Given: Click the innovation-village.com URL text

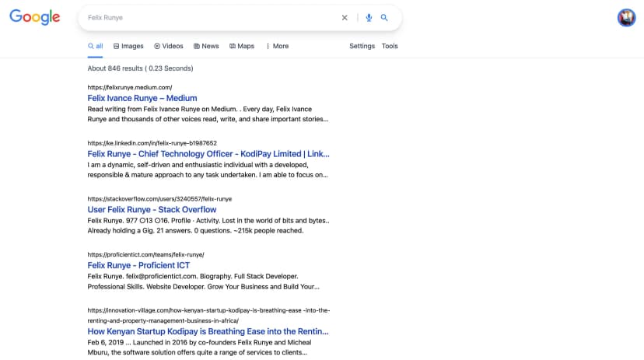Looking at the screenshot, I should 208,315.
